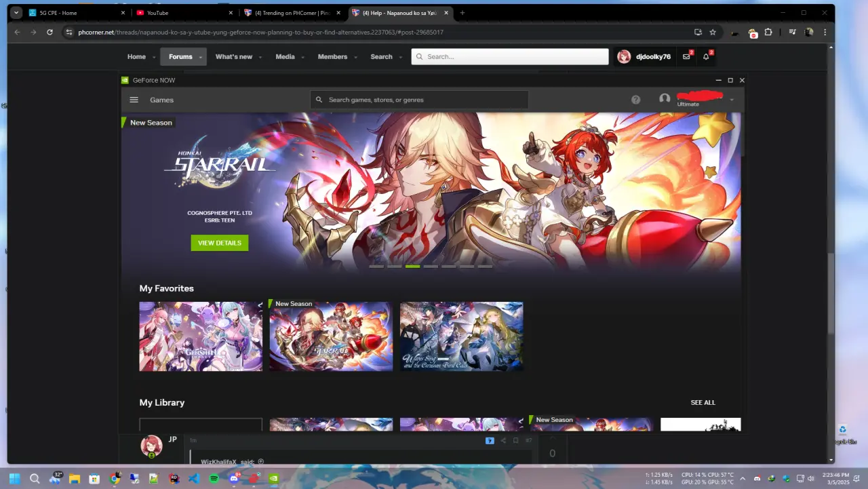Image resolution: width=868 pixels, height=489 pixels.
Task: Open the Chrome tab search chevron
Action: coord(16,13)
